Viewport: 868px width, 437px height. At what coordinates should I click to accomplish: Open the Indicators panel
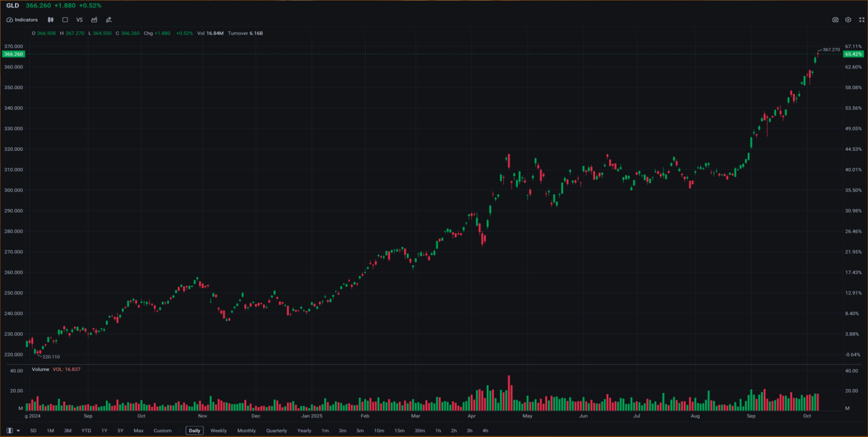[x=22, y=20]
